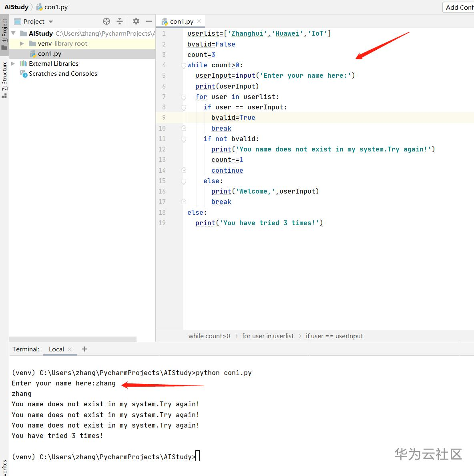This screenshot has width=474, height=476.
Task: Click Scratches and Consoles icon
Action: (24, 73)
